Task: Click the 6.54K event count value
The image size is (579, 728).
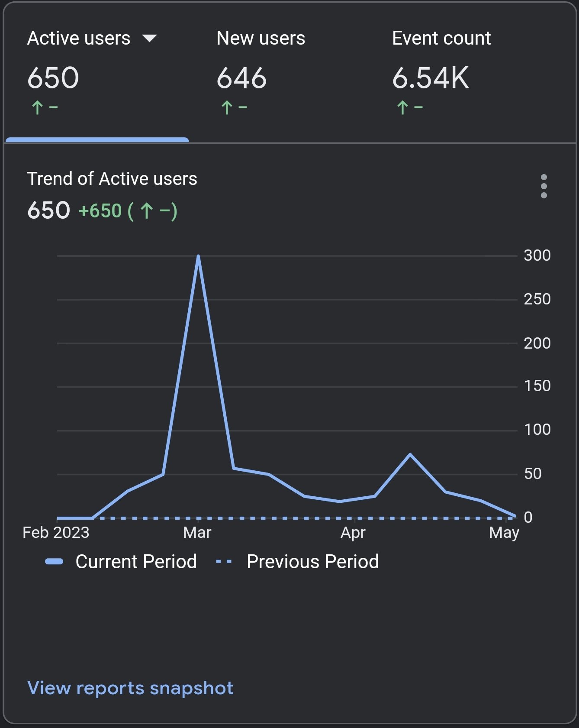Action: coord(430,78)
